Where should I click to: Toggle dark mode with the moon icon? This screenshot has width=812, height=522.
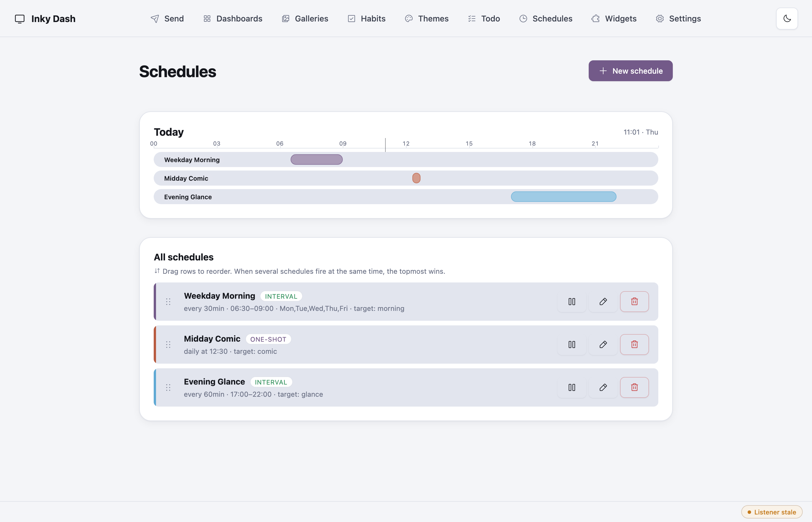click(786, 19)
